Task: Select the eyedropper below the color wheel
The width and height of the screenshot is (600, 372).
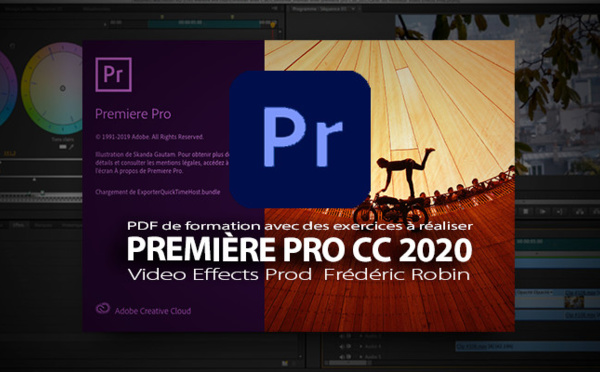Action: pos(71,147)
